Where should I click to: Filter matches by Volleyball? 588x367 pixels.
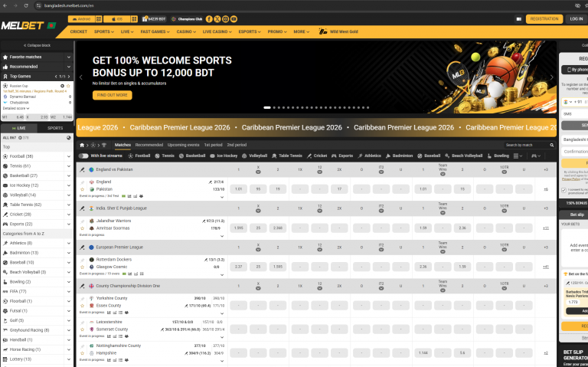click(x=255, y=156)
